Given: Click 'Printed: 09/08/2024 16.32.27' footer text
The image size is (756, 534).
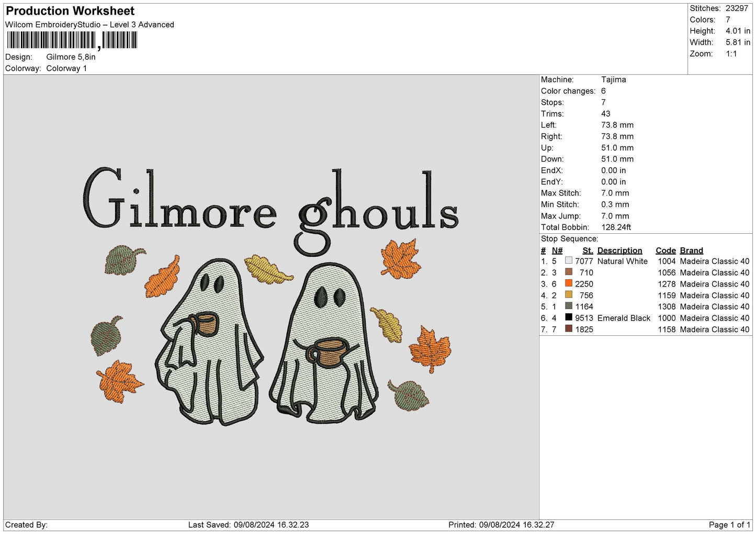Looking at the screenshot, I should coord(501,525).
